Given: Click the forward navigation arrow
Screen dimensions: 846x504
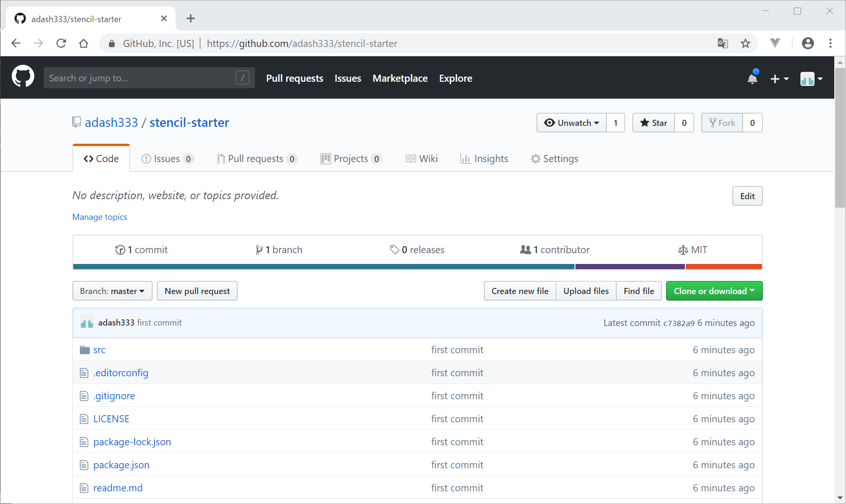Looking at the screenshot, I should pos(39,43).
